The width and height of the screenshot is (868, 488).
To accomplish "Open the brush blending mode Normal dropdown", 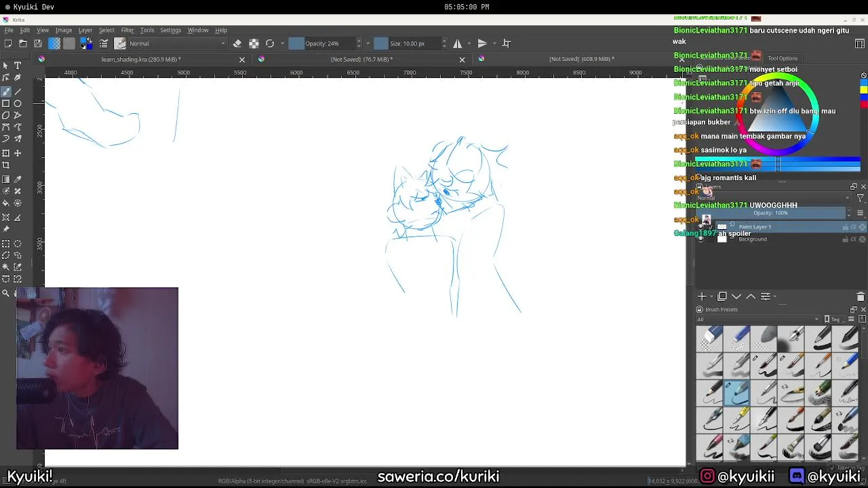I will point(178,43).
